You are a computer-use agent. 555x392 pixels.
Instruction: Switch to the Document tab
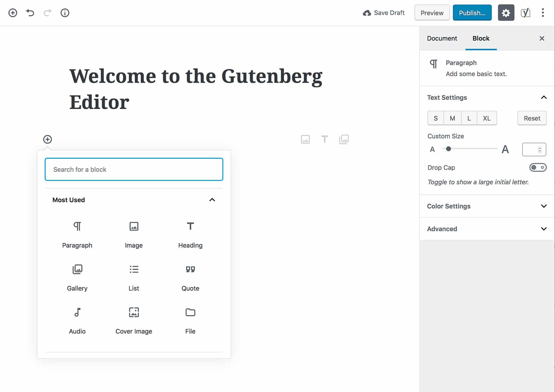tap(442, 38)
